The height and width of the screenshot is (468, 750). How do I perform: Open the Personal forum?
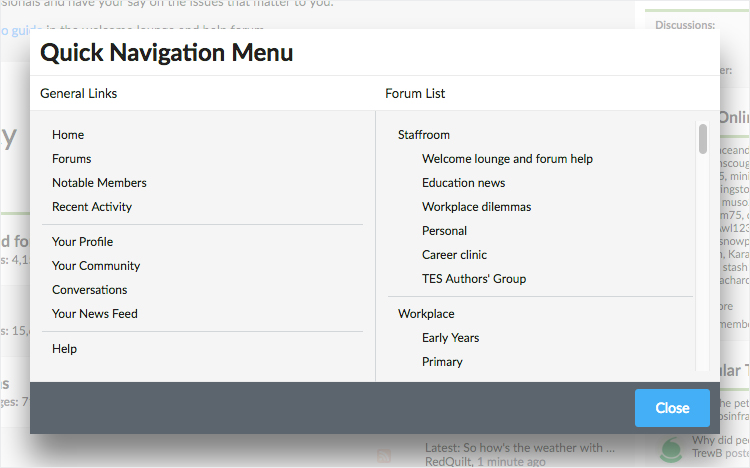coord(444,231)
